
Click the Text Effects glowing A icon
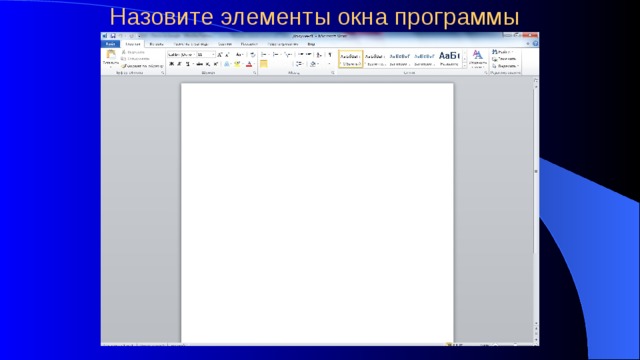click(x=227, y=64)
